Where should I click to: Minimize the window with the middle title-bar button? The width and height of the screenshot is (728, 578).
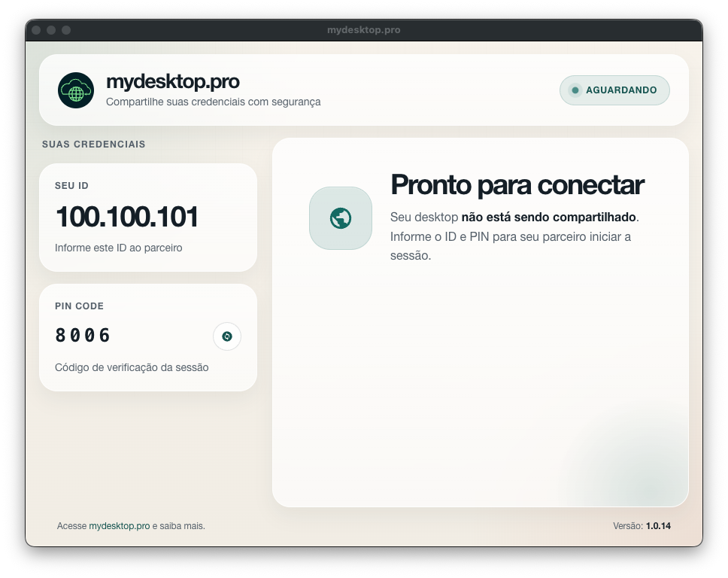52,30
